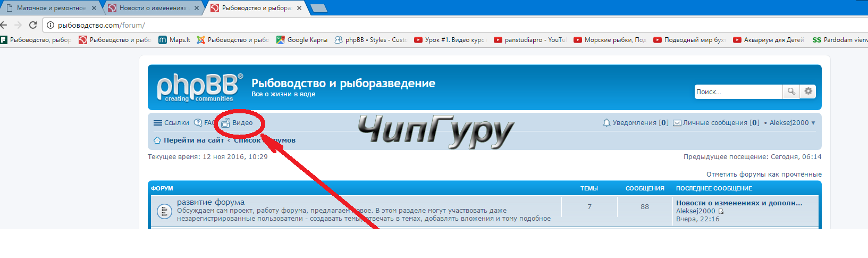
Task: Open the Видео menu link
Action: 242,122
